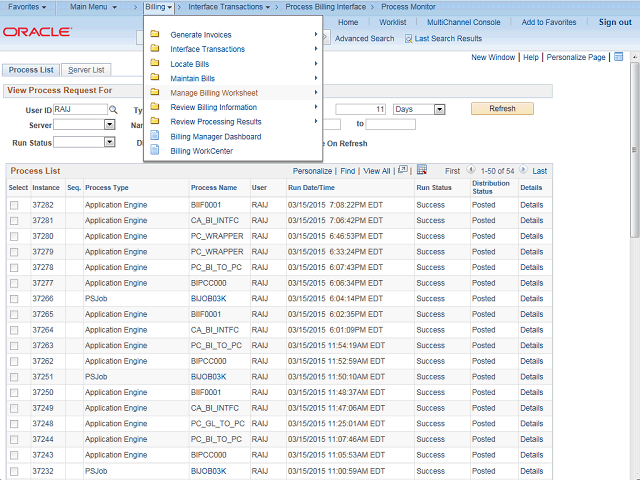
Task: Click the Generate Invoices folder icon
Action: 155,35
